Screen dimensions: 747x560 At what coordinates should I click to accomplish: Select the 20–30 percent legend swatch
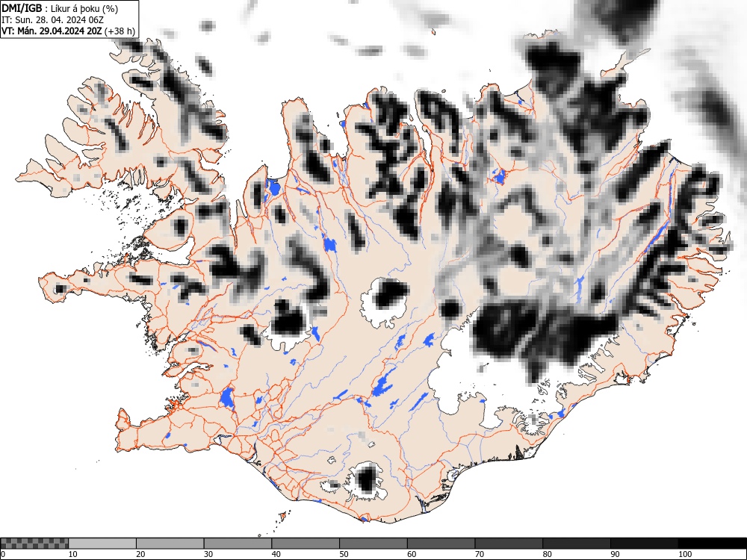[x=170, y=544]
